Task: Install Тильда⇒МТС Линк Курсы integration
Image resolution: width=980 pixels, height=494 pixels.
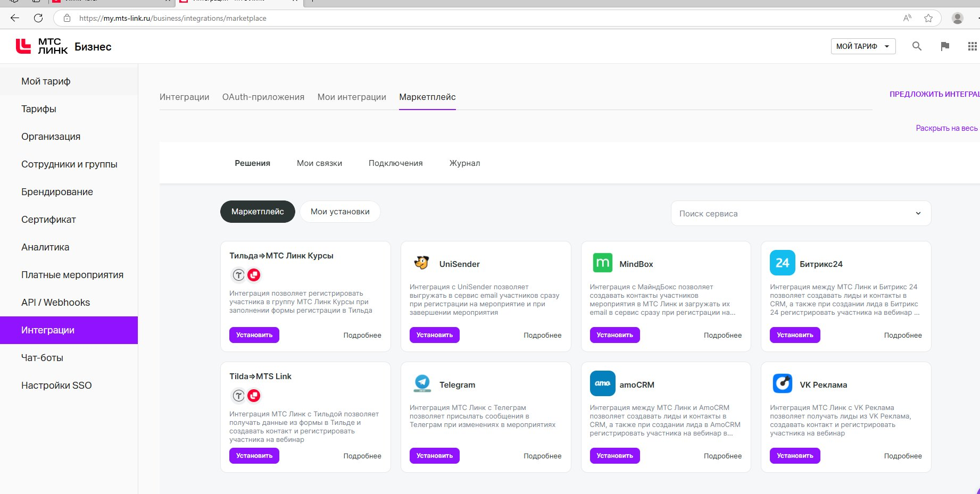Action: tap(254, 335)
